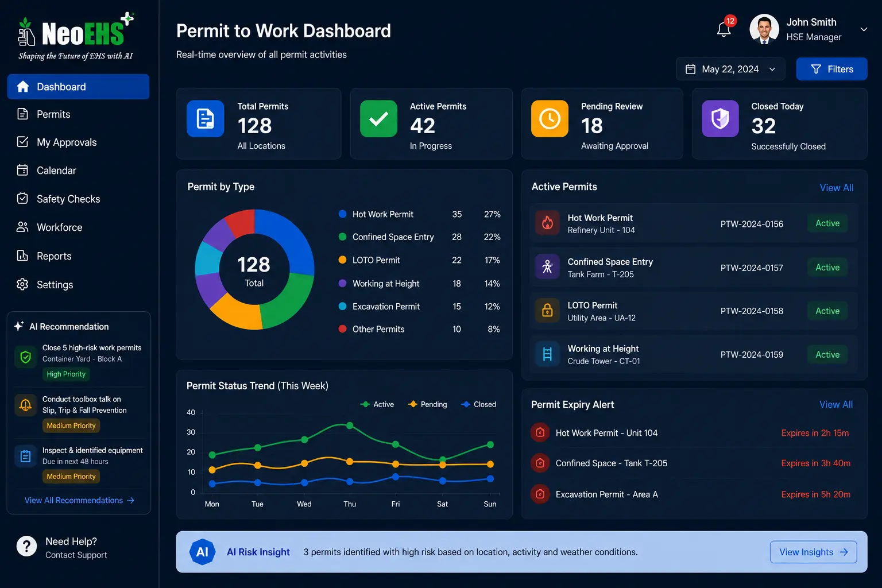Click the NeoEHS logo
Screen dimensions: 882x588
click(x=76, y=36)
